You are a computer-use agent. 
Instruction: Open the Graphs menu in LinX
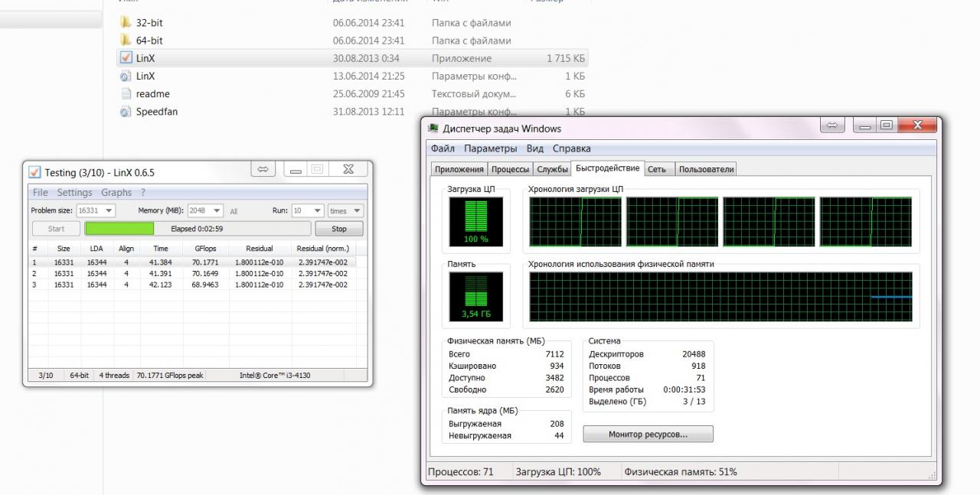pos(116,193)
